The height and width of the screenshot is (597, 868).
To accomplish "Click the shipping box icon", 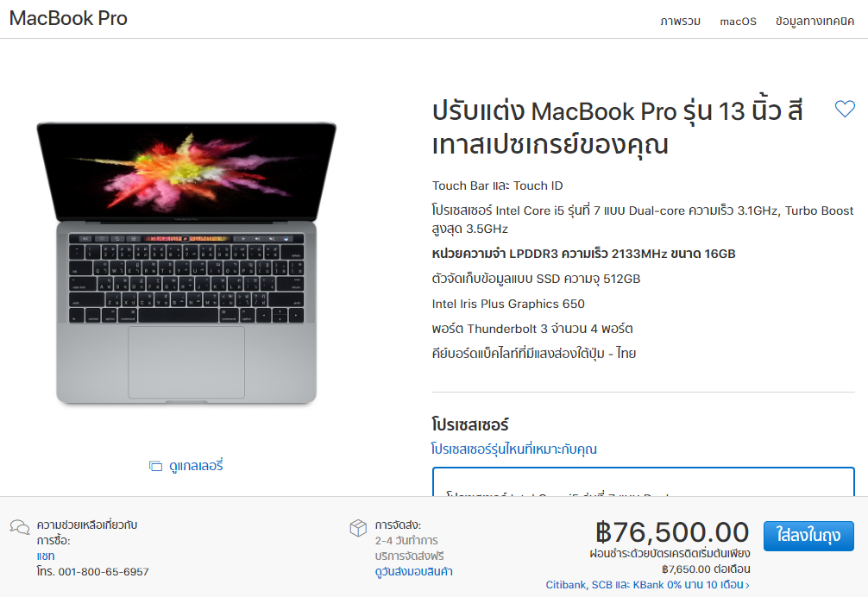I will pyautogui.click(x=358, y=528).
